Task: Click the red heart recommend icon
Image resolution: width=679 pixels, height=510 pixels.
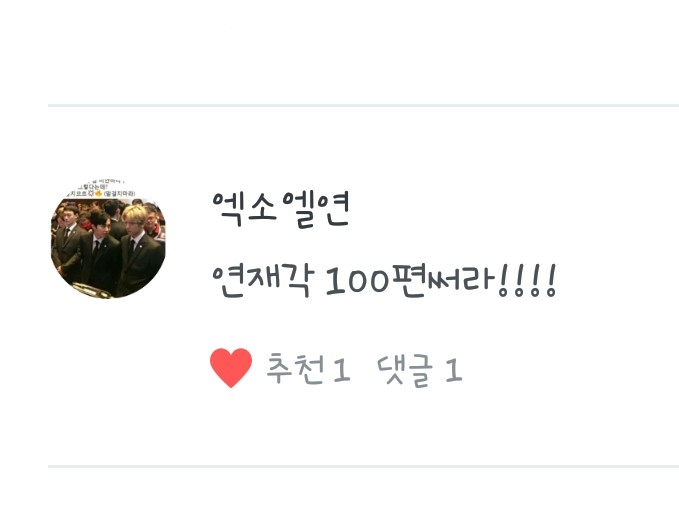Action: tap(231, 368)
